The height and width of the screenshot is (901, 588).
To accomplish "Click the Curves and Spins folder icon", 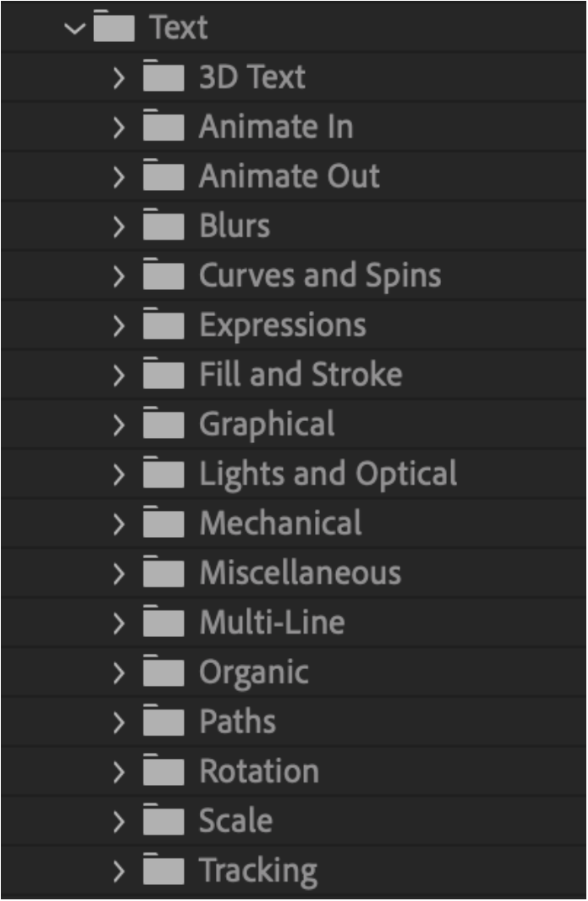I will click(x=164, y=273).
